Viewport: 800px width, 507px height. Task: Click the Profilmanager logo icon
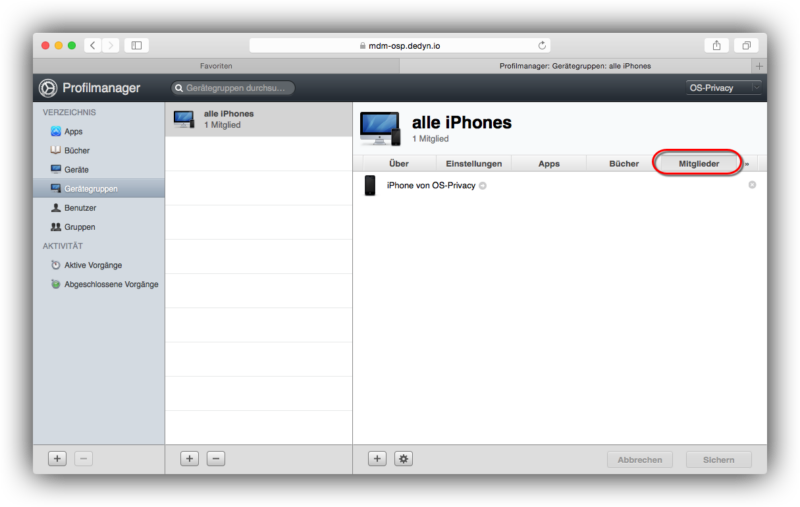click(x=48, y=88)
